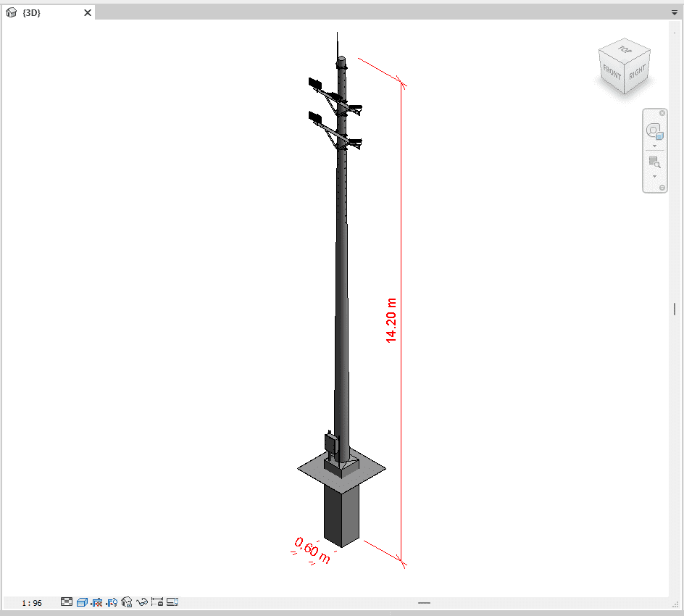Screen dimensions: 684x616
Task: Toggle Show Crop Region visibility
Action: 112,602
